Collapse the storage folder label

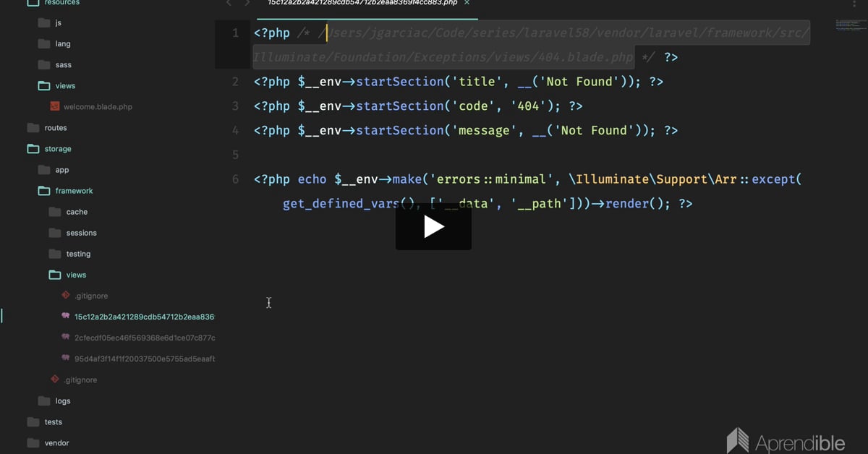(58, 149)
